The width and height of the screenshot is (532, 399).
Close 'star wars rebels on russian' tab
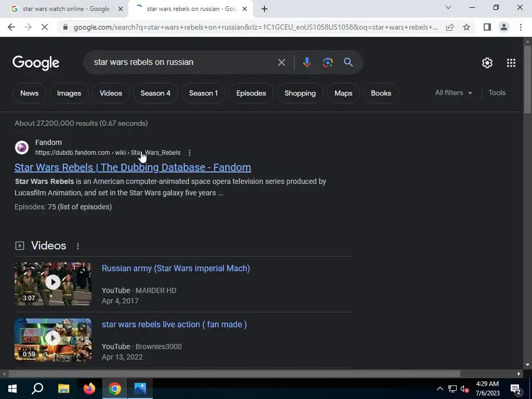[245, 9]
